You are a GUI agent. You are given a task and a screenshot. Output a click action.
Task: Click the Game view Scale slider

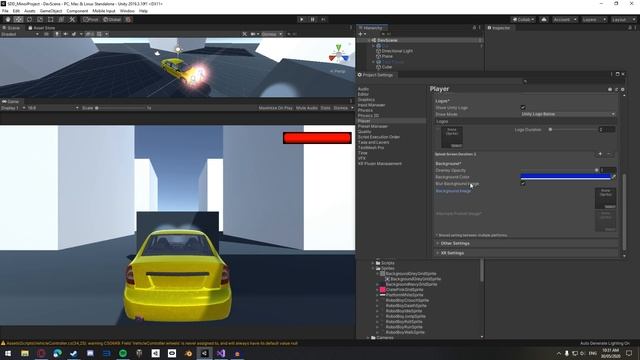[x=122, y=108]
